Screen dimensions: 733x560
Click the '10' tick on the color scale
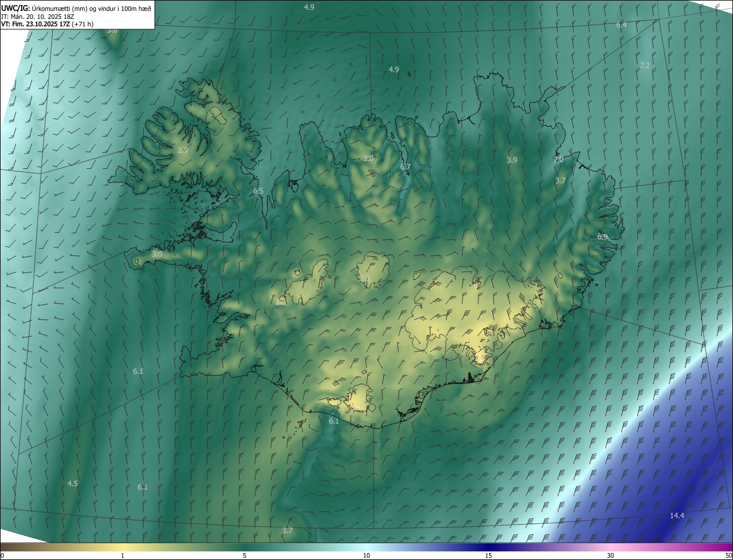point(366,555)
